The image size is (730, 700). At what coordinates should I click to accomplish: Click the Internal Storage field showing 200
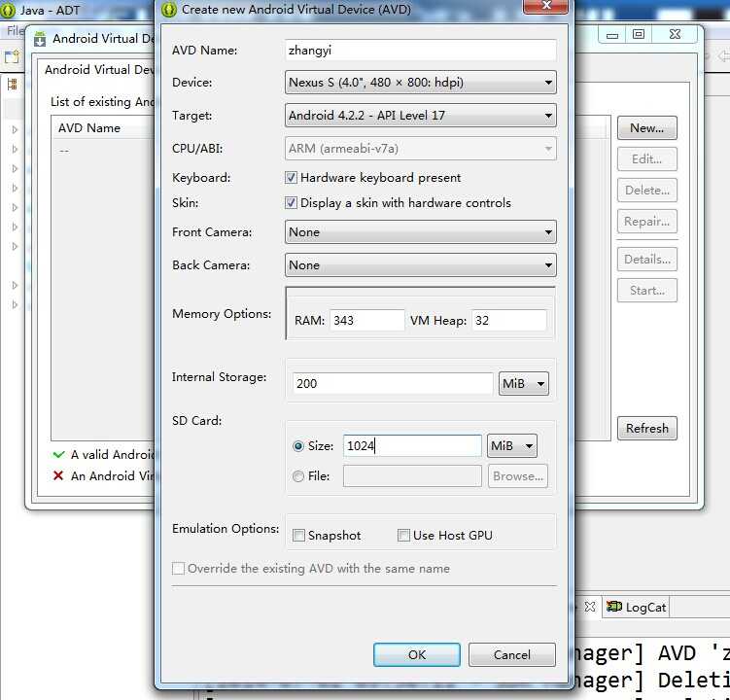[x=393, y=384]
